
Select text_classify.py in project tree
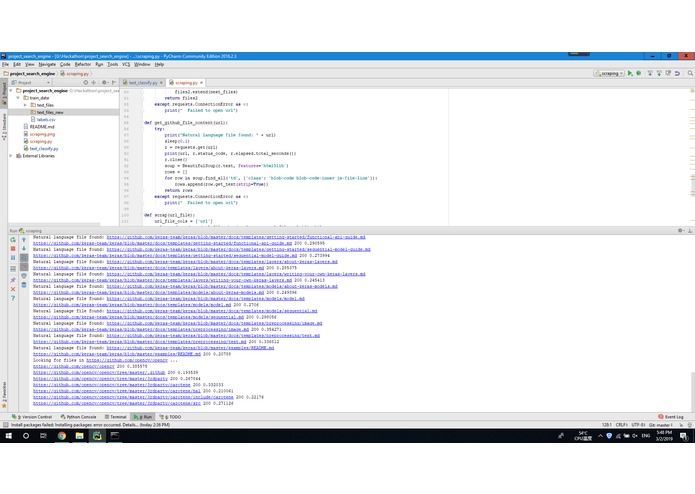[44, 149]
